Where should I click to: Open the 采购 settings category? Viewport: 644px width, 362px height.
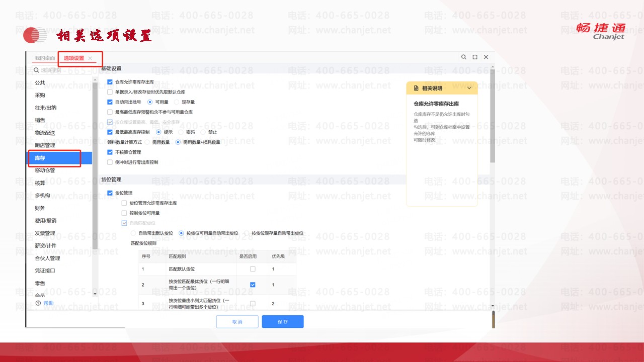[40, 95]
